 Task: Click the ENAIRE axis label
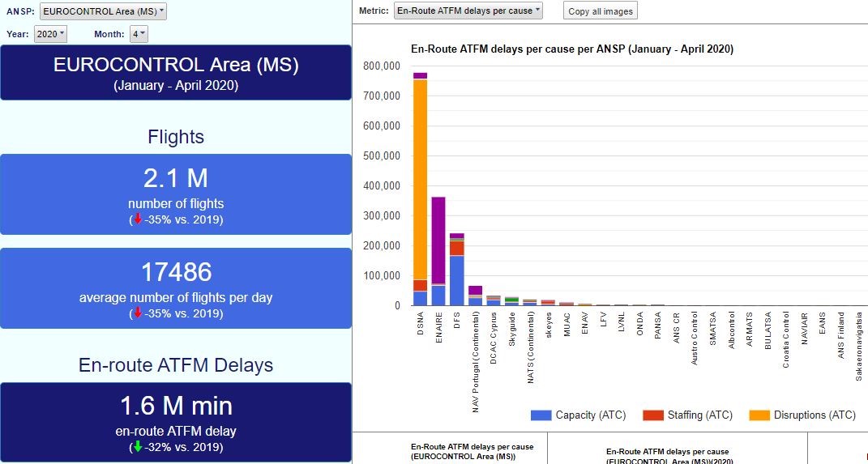point(438,327)
